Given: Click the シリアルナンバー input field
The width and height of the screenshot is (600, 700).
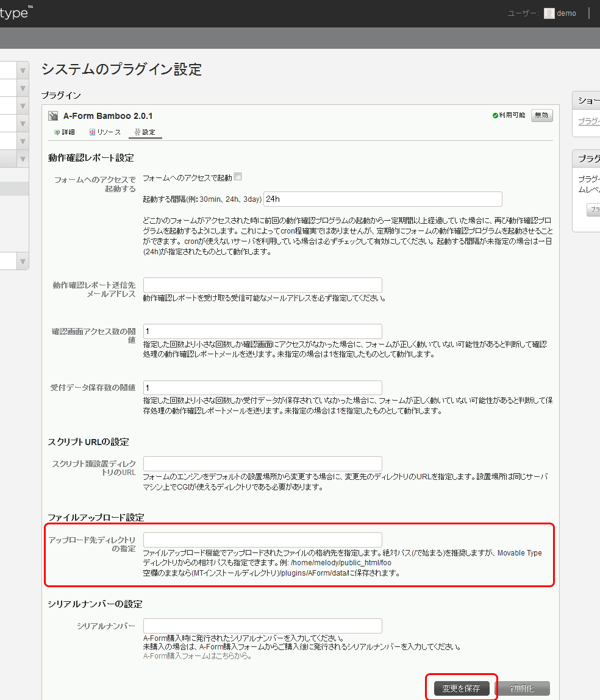Looking at the screenshot, I should click(262, 626).
